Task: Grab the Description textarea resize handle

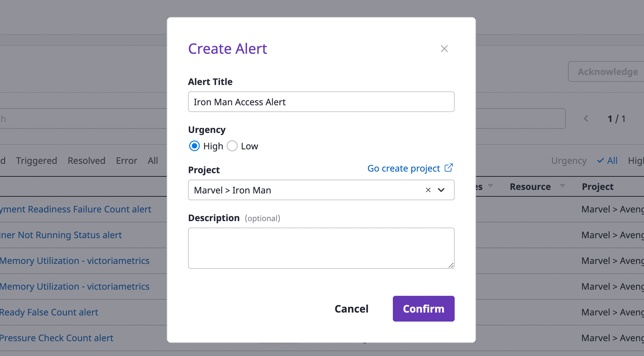Action: tap(451, 265)
